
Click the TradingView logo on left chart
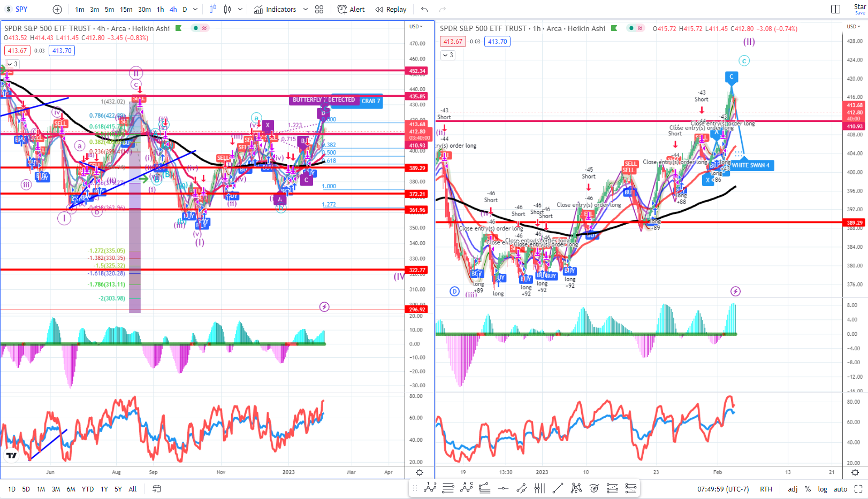pyautogui.click(x=11, y=455)
